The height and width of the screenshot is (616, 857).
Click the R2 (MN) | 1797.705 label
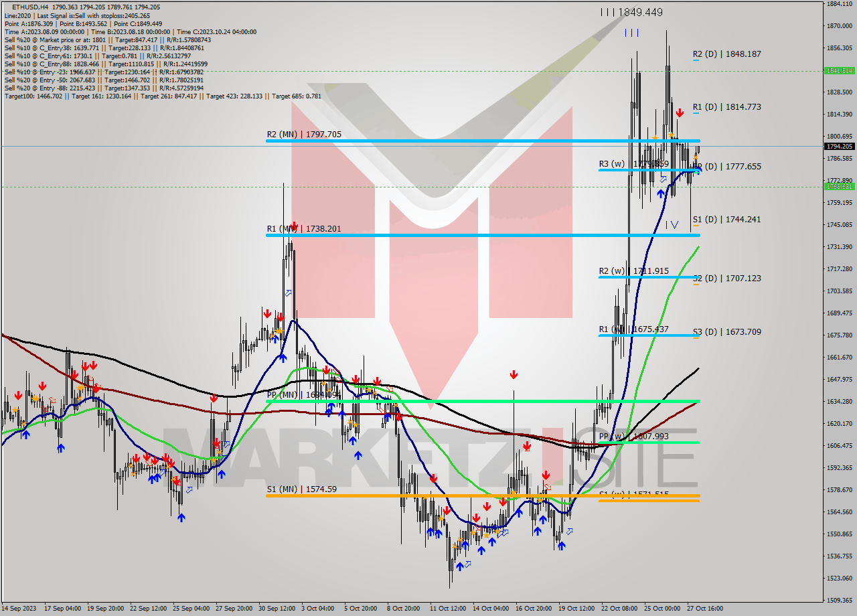(x=304, y=134)
